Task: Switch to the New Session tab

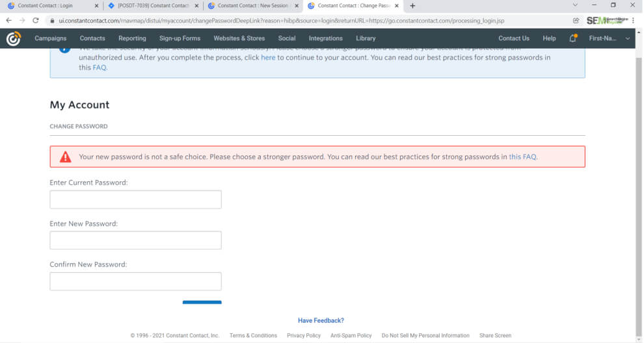Action: (x=252, y=6)
